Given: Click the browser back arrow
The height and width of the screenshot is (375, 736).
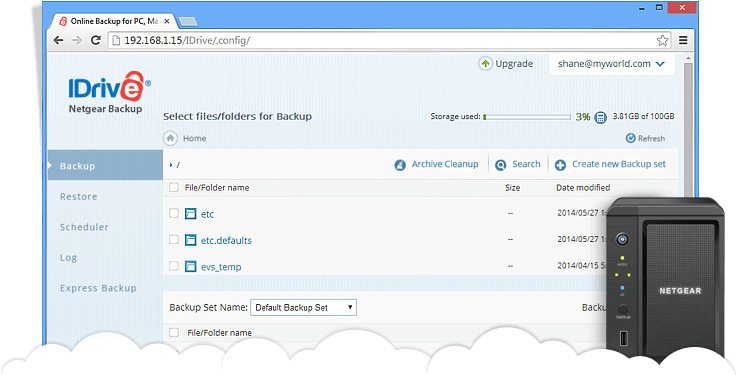Looking at the screenshot, I should point(59,40).
